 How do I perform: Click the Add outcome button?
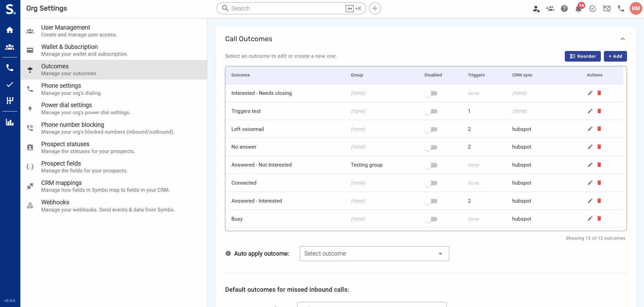(615, 56)
